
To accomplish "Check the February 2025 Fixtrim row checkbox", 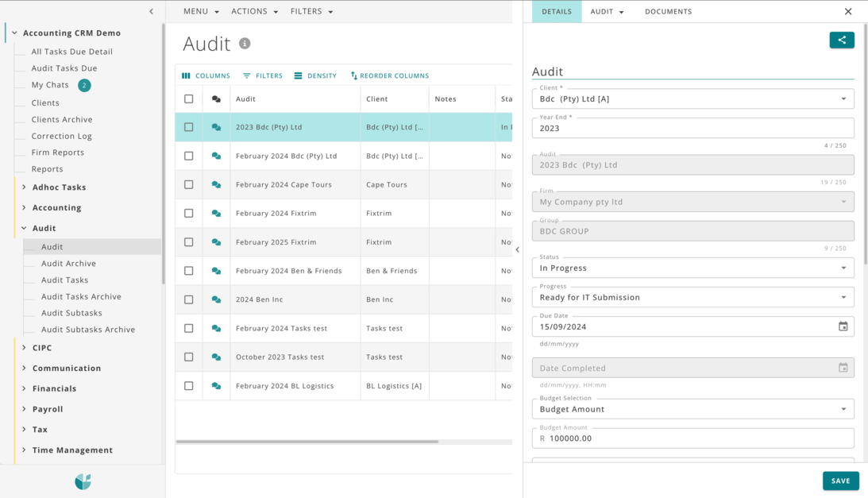I will pos(189,242).
